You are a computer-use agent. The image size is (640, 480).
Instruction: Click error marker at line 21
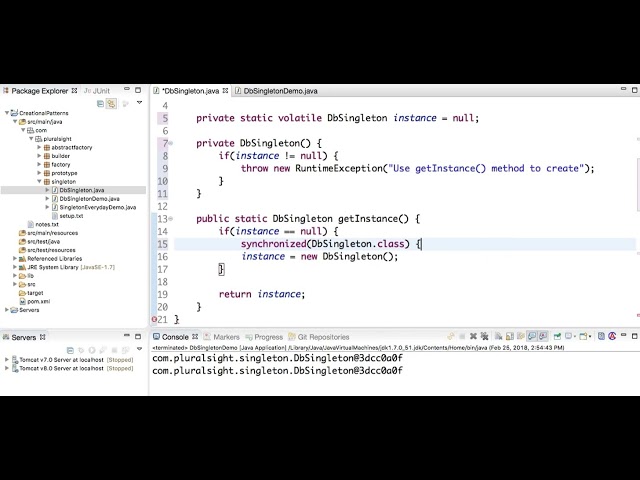(x=154, y=319)
